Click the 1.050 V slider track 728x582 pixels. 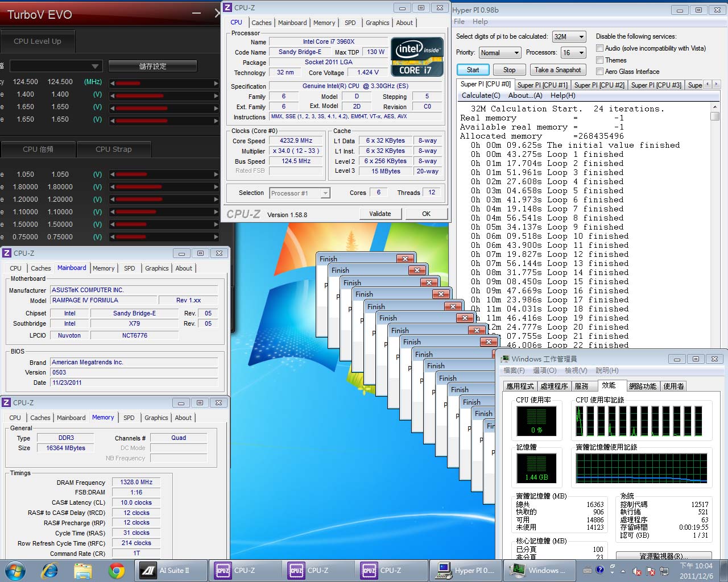coord(164,174)
